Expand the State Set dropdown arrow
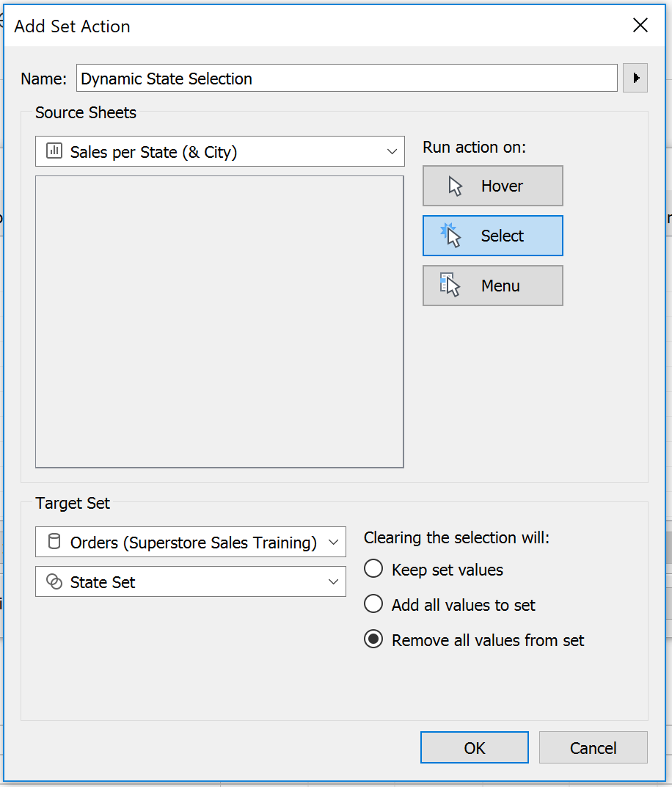 [333, 581]
